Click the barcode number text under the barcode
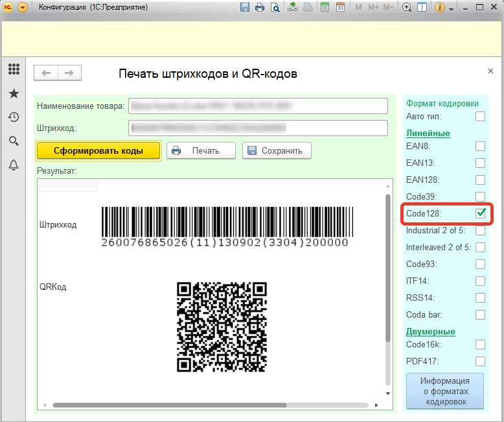The height and width of the screenshot is (422, 504). pyautogui.click(x=225, y=242)
